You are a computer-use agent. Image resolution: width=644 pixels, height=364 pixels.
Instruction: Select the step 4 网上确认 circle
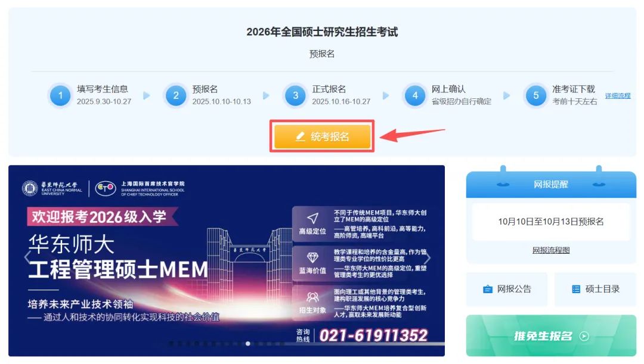415,95
